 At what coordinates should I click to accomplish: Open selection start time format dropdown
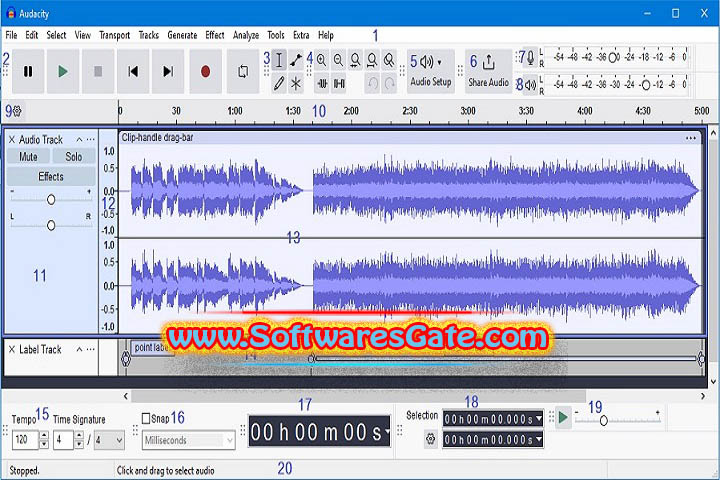[x=539, y=419]
